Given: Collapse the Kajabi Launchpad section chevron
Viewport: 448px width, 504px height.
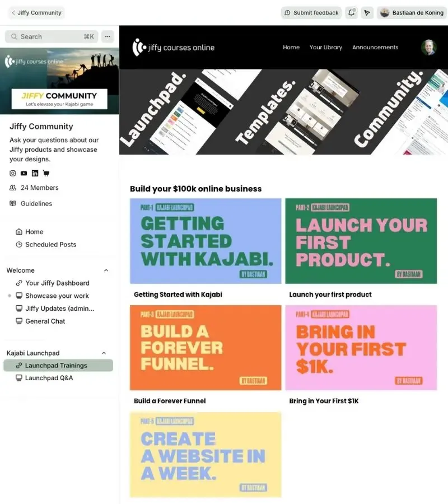Looking at the screenshot, I should point(104,353).
